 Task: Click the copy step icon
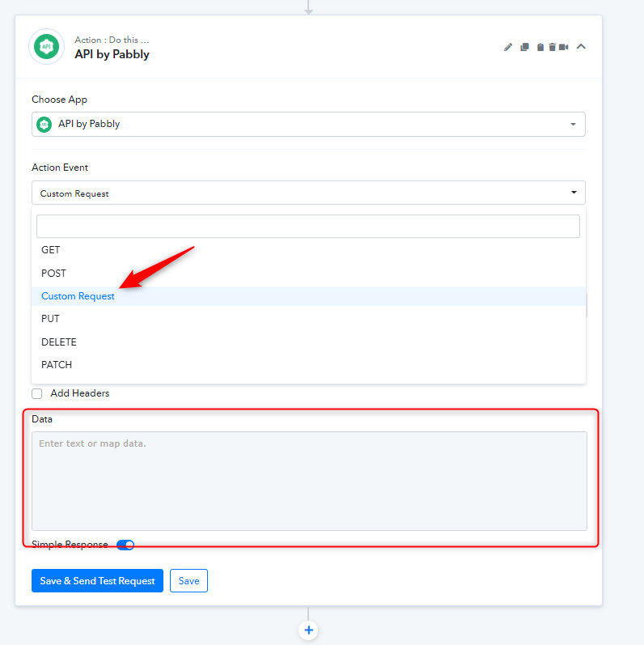[x=524, y=47]
